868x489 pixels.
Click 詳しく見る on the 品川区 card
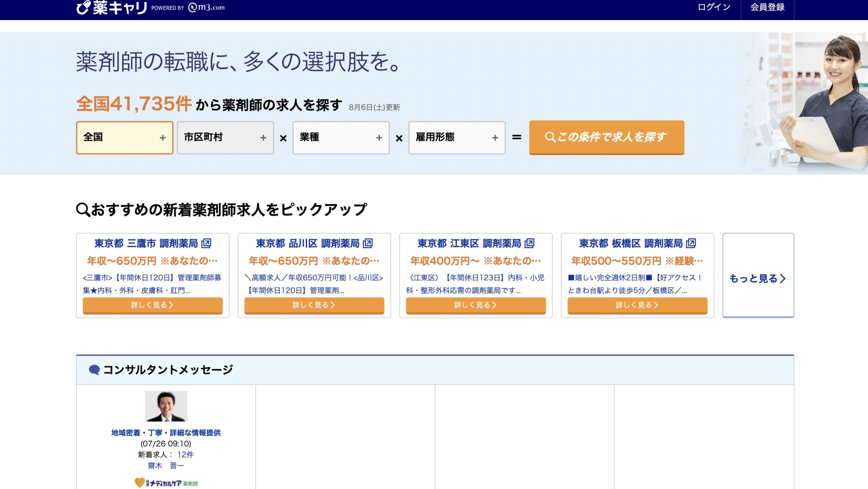314,305
